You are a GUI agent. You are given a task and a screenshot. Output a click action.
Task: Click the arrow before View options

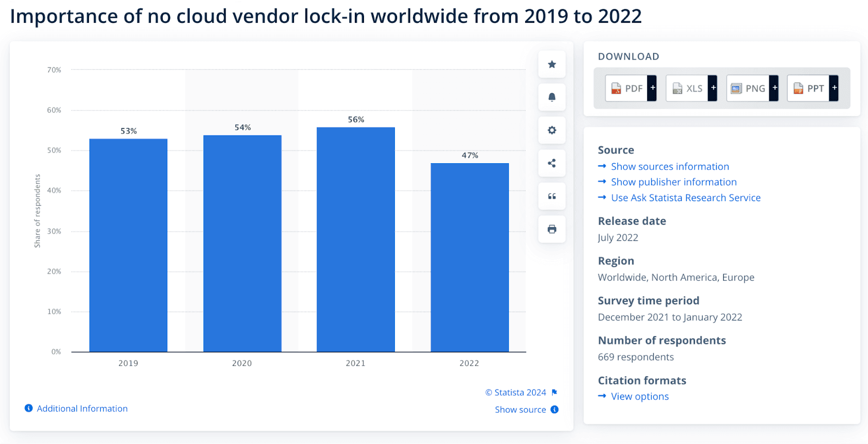[x=602, y=396]
